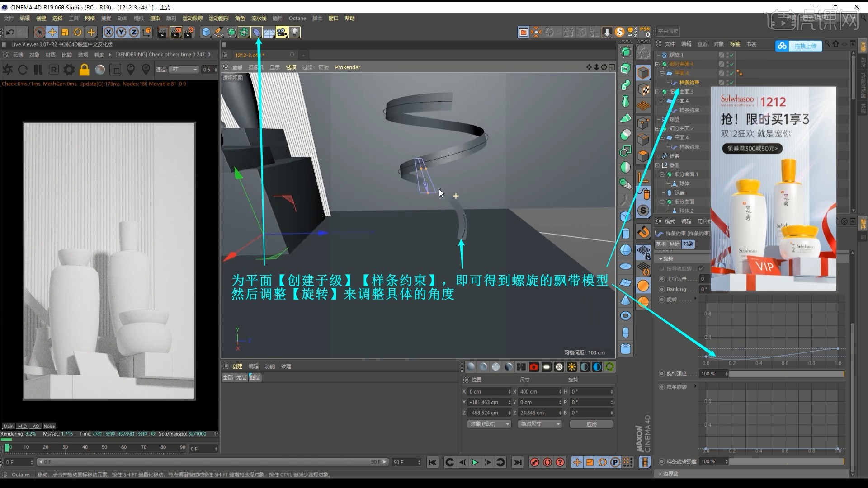868x488 pixels.
Task: Click the search magnifier in Object Manager
Action: click(827, 44)
